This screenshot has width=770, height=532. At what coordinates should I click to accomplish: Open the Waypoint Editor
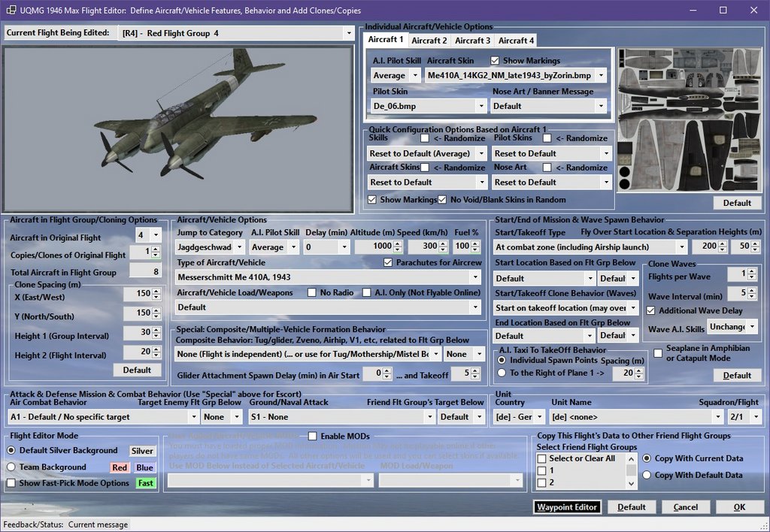567,507
